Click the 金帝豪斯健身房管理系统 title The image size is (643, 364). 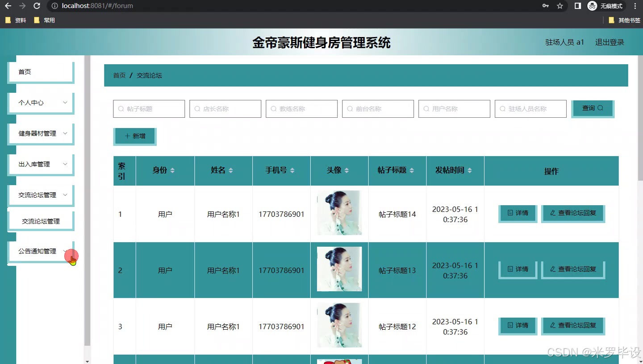pos(321,43)
